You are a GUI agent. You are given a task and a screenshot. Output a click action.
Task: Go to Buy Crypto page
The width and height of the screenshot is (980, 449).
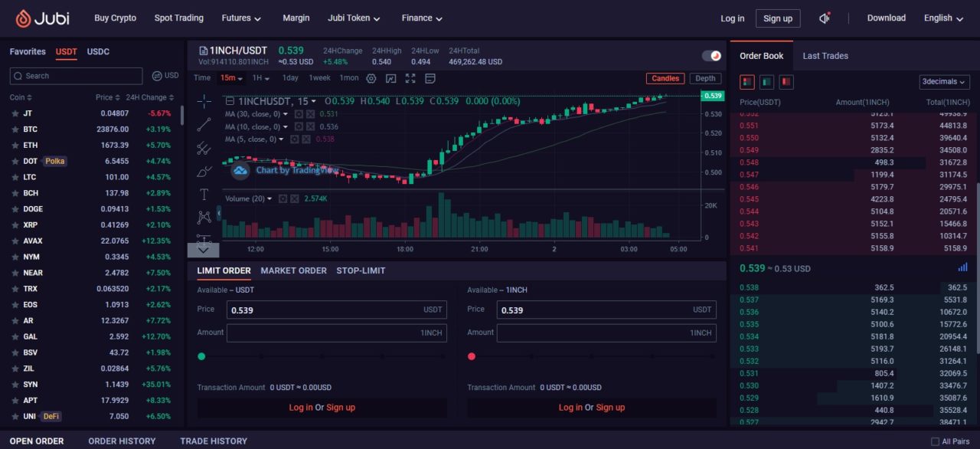[116, 18]
